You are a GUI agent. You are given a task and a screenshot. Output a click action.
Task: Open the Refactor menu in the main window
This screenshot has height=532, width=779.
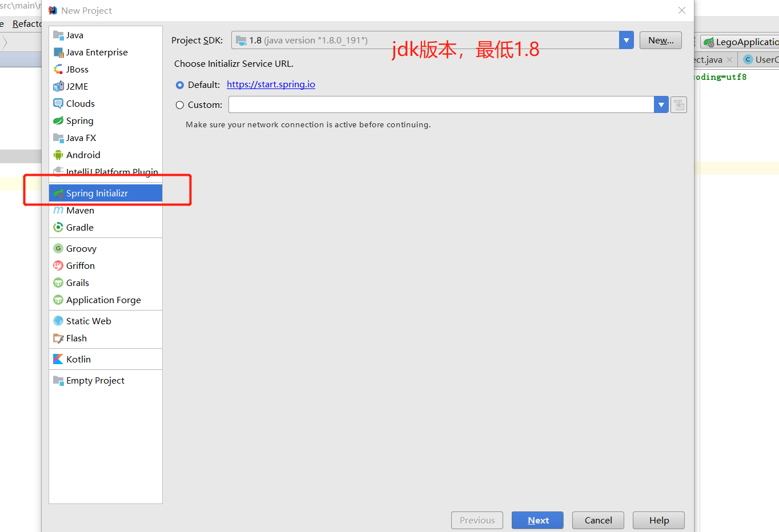pos(27,24)
